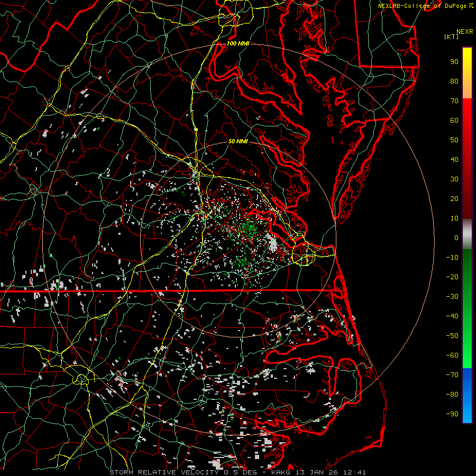The width and height of the screenshot is (476, 476).
Task: Click the 0 value on the velocity scale
Action: click(456, 238)
